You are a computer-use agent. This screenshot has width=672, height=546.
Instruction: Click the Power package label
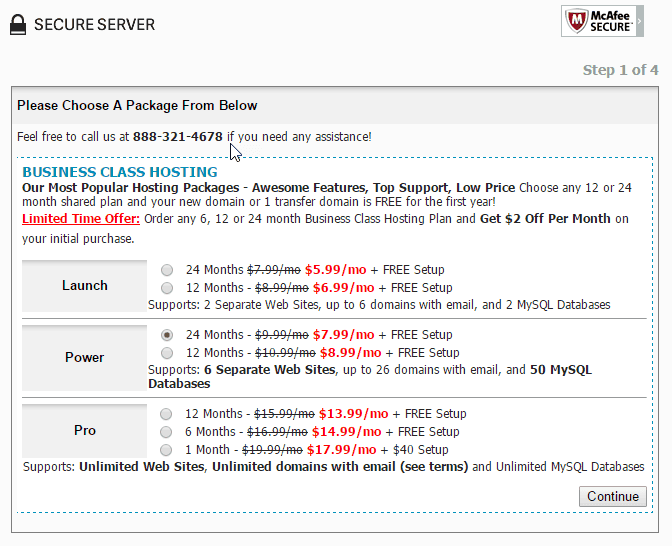tap(84, 357)
